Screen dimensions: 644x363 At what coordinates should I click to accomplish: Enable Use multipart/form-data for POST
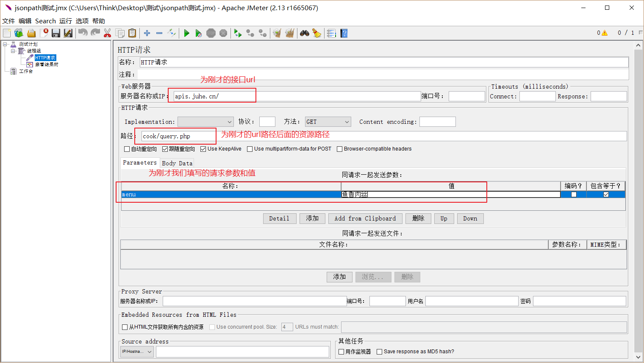tap(250, 149)
